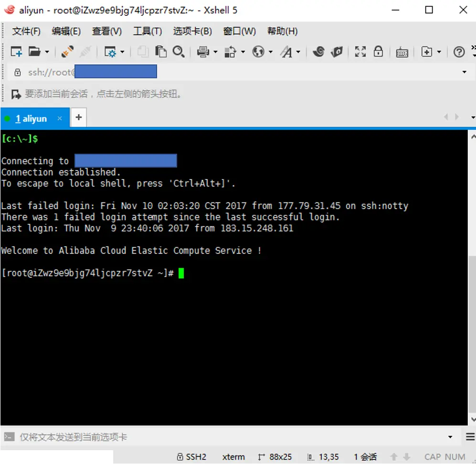The height and width of the screenshot is (464, 476).
Task: Click the tab scroll right arrow
Action: pos(457,117)
